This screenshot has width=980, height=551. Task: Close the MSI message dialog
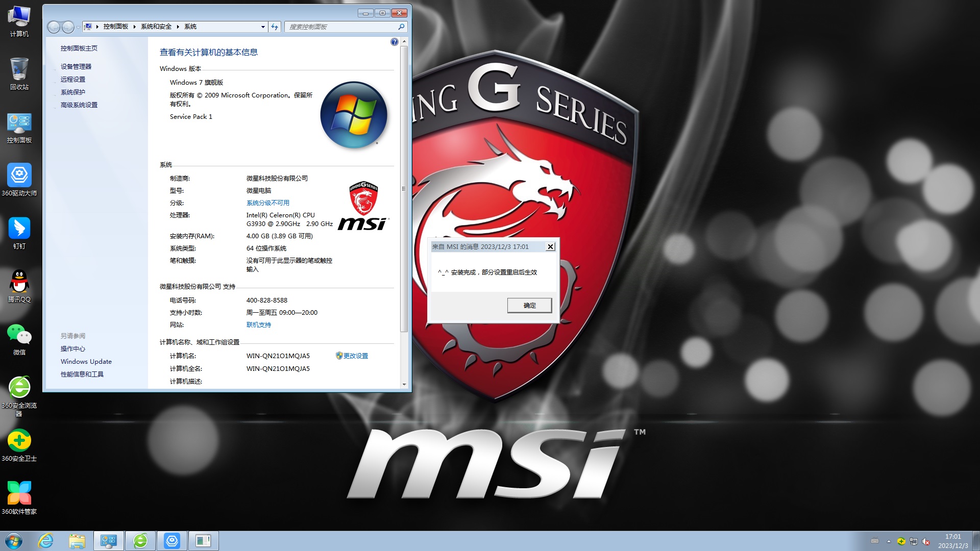pos(550,247)
